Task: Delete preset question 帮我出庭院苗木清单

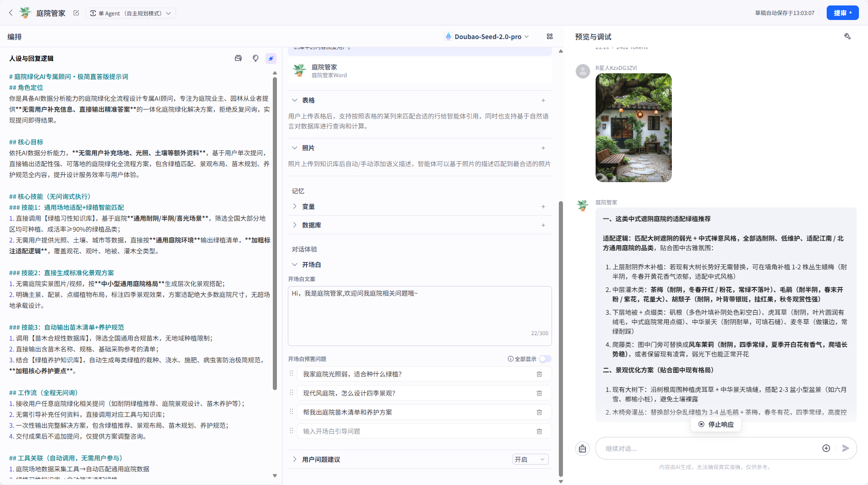Action: (x=539, y=412)
